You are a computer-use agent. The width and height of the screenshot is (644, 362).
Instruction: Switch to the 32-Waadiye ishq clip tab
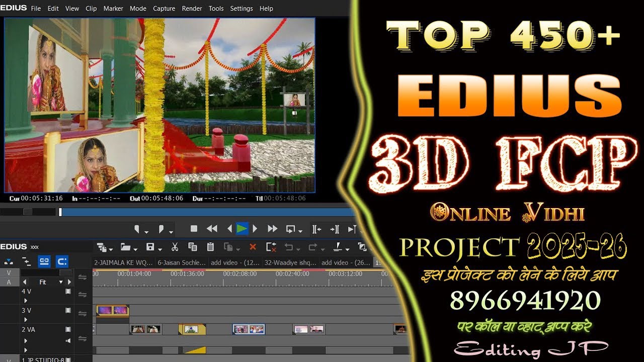pyautogui.click(x=291, y=262)
